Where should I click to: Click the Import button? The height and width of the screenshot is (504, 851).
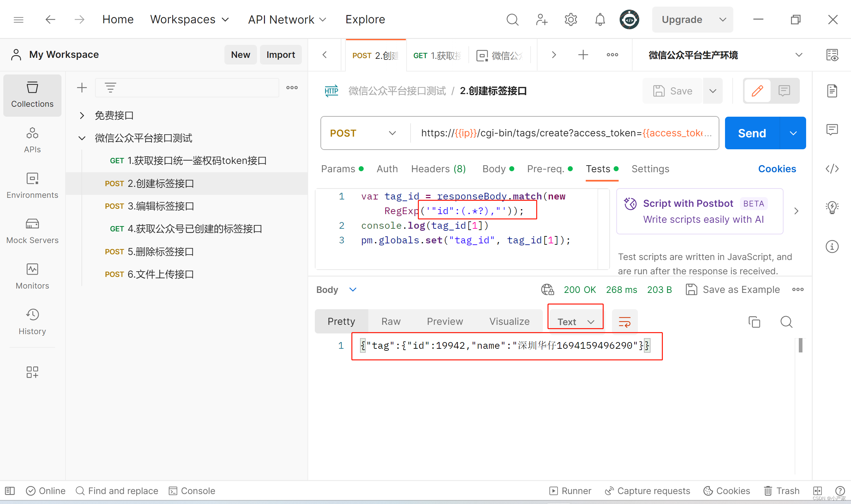pyautogui.click(x=281, y=55)
